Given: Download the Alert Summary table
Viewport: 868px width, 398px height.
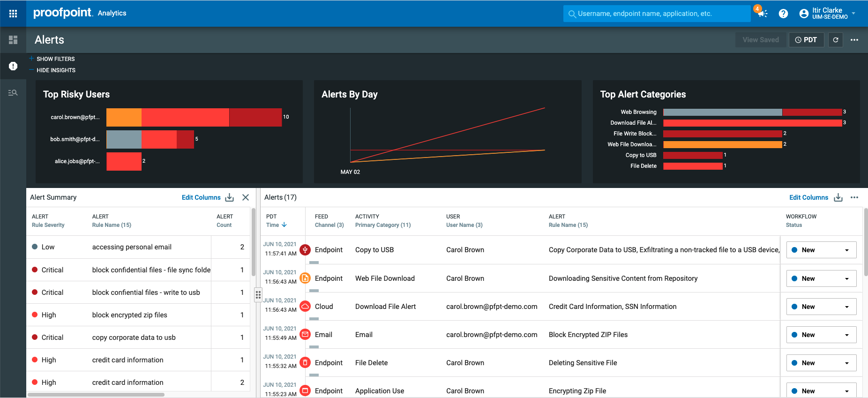Looking at the screenshot, I should point(229,197).
